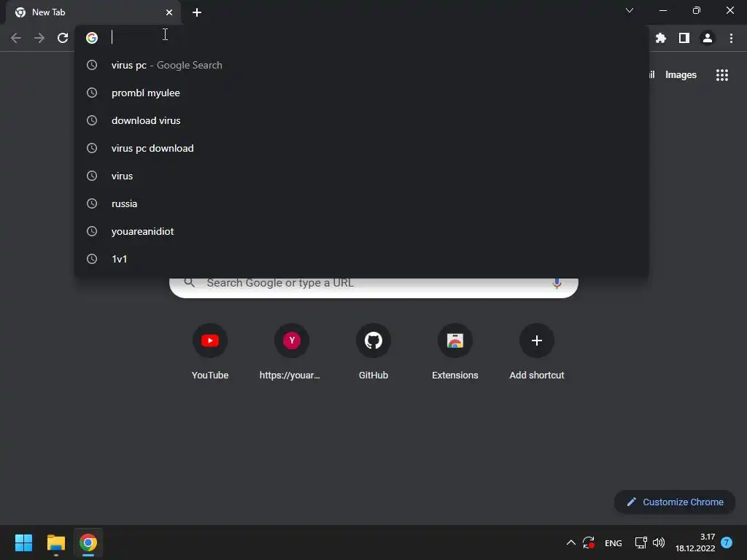Click the Google icon in address bar
747x560 pixels.
tap(92, 38)
